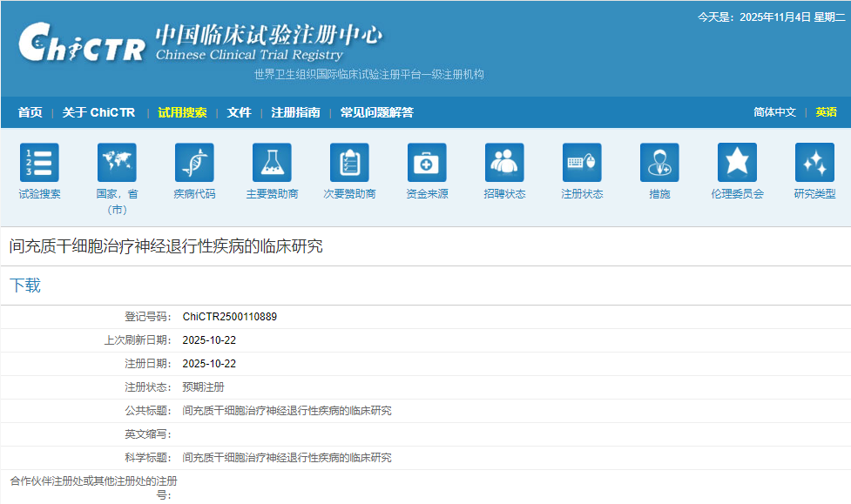Open the 次要赞助商 secondary sponsor icon
This screenshot has height=504, width=851.
pyautogui.click(x=348, y=163)
